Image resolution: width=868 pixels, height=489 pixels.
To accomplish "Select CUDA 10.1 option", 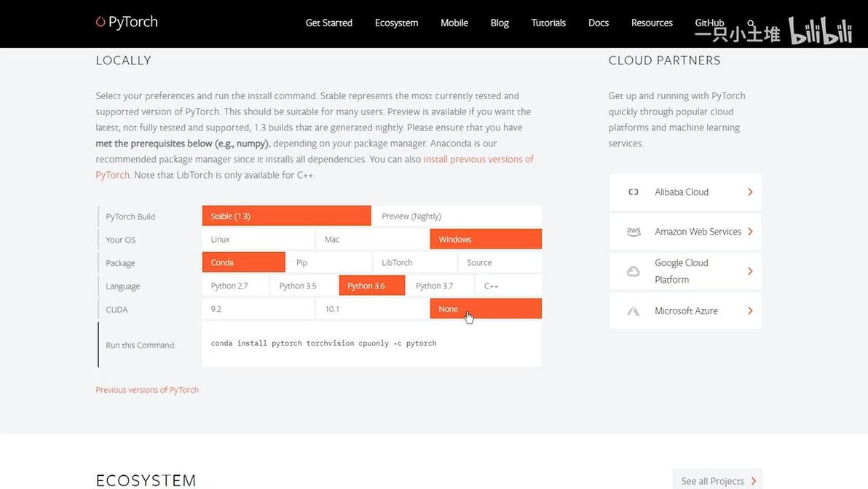I will [x=371, y=309].
